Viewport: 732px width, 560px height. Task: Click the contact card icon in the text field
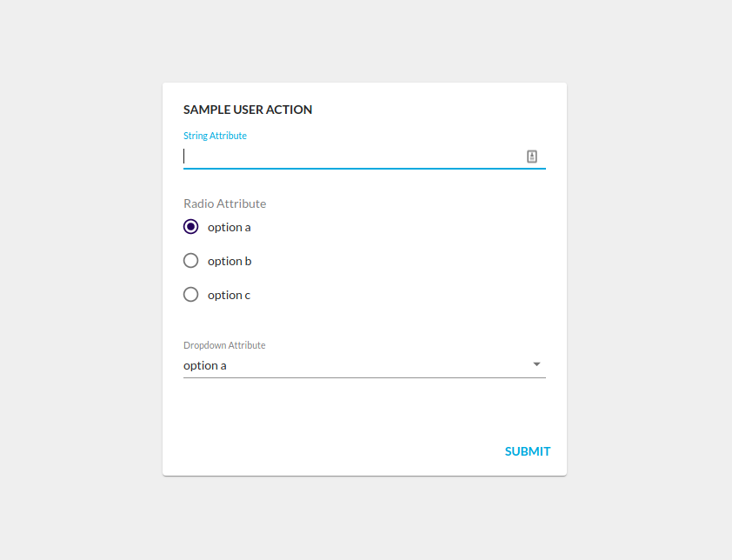pyautogui.click(x=531, y=157)
